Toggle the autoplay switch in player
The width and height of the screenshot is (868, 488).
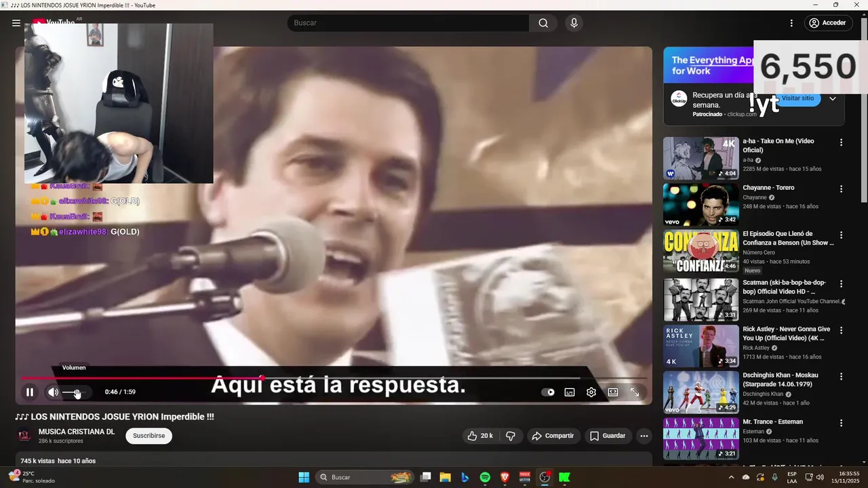(x=548, y=392)
